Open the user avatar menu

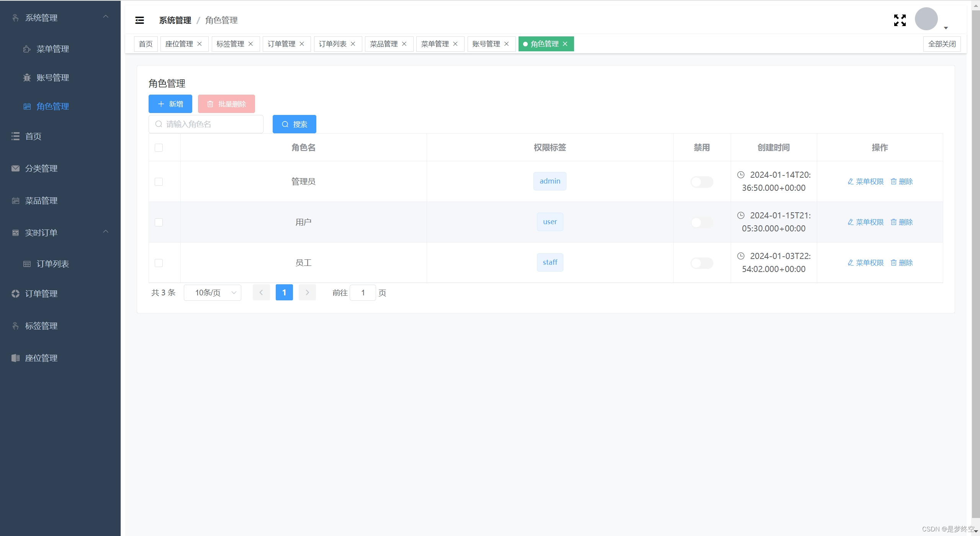pyautogui.click(x=926, y=19)
